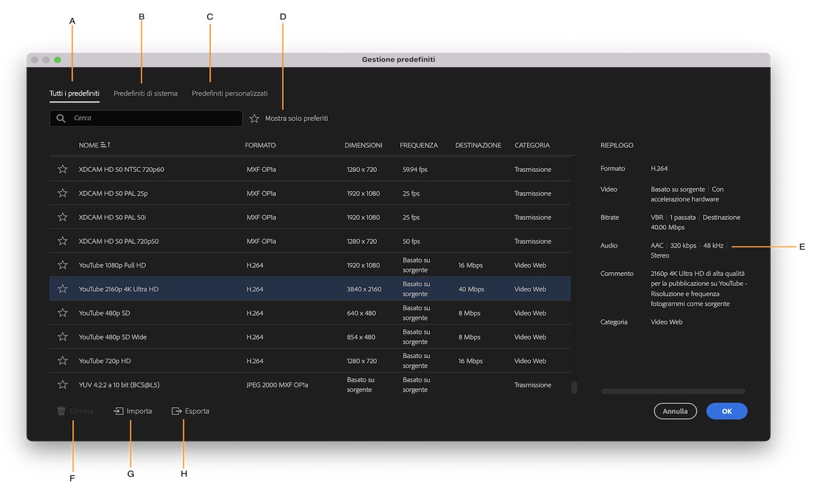This screenshot has width=818, height=504.
Task: Confirm with the OK button
Action: coord(727,411)
